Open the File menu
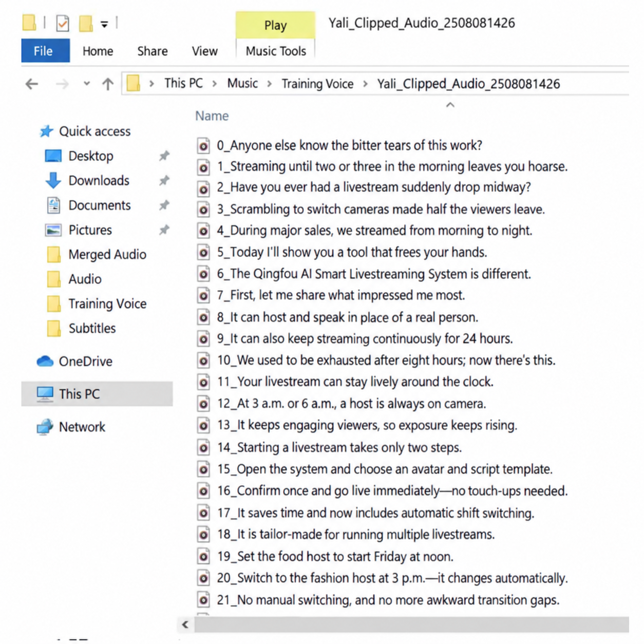Screen dimensions: 644x644 click(x=45, y=51)
